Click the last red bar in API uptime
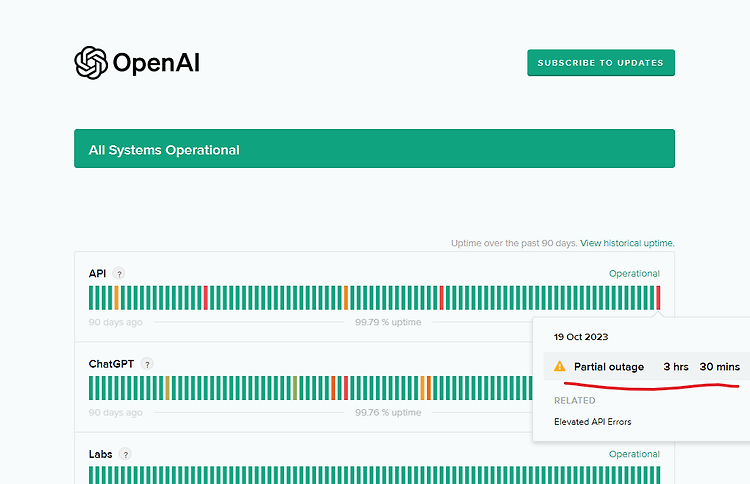 [x=658, y=298]
